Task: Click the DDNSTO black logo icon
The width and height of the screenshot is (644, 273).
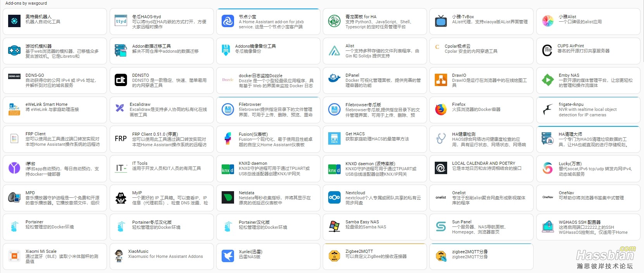Action: [121, 80]
